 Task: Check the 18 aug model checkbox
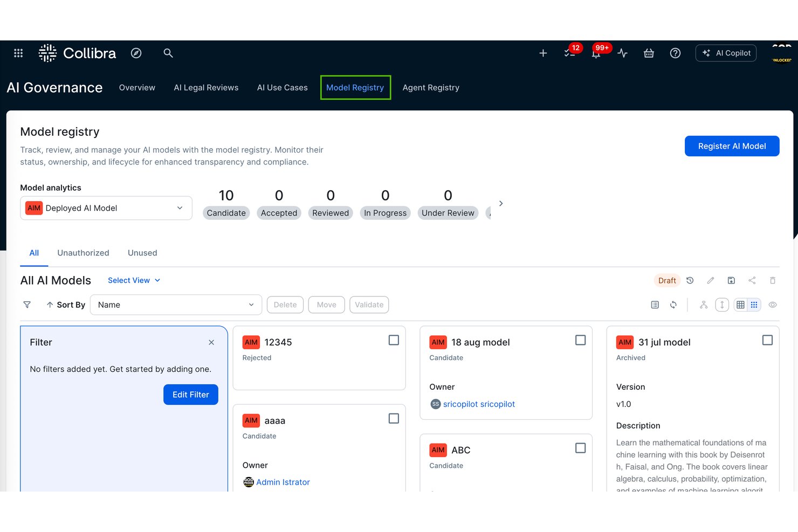pos(580,340)
